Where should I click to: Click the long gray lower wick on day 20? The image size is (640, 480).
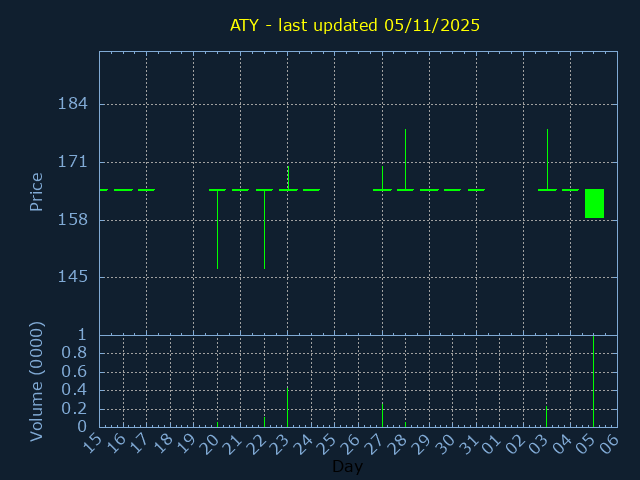pos(217,230)
